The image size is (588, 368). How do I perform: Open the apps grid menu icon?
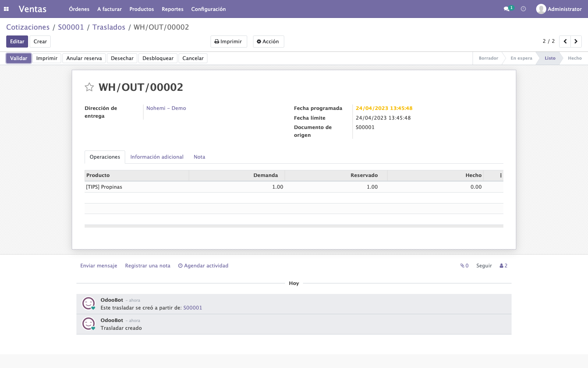click(x=6, y=9)
